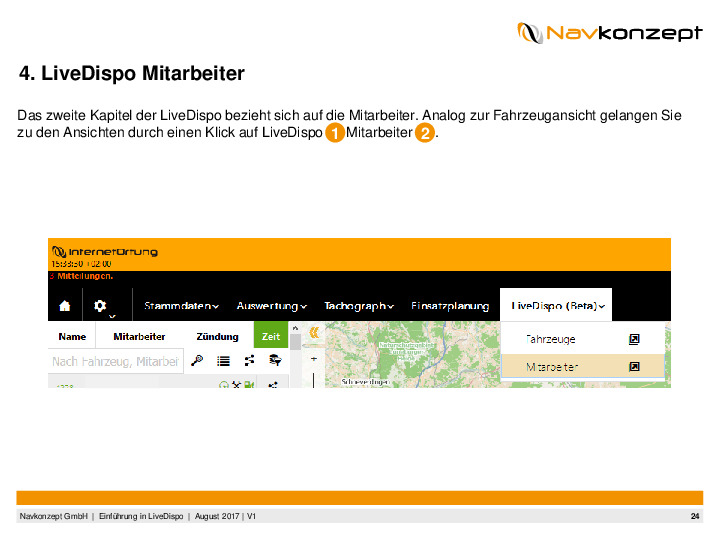Click the InternetOrtung logo
Screen dimensions: 720x540
pos(105,252)
